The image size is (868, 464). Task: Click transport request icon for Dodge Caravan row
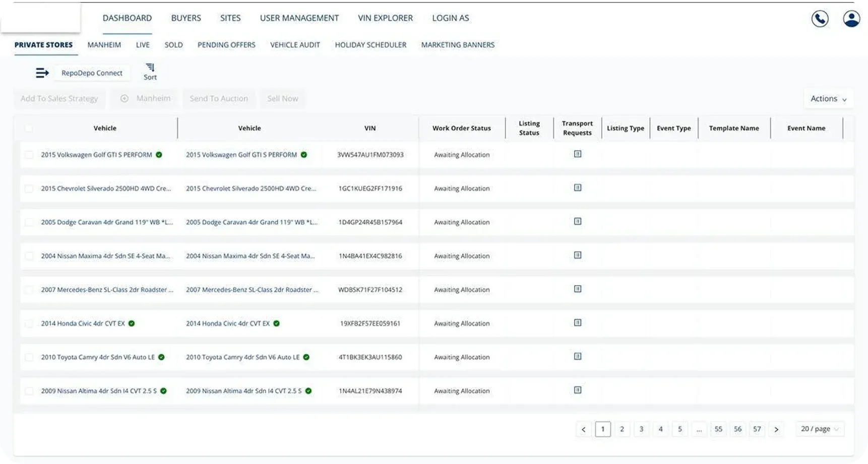click(x=578, y=222)
